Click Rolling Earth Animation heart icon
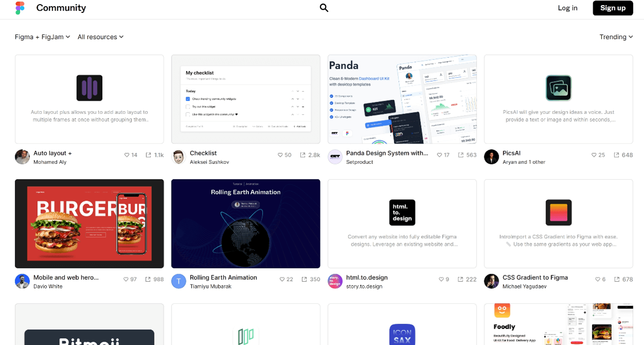 [x=282, y=279]
